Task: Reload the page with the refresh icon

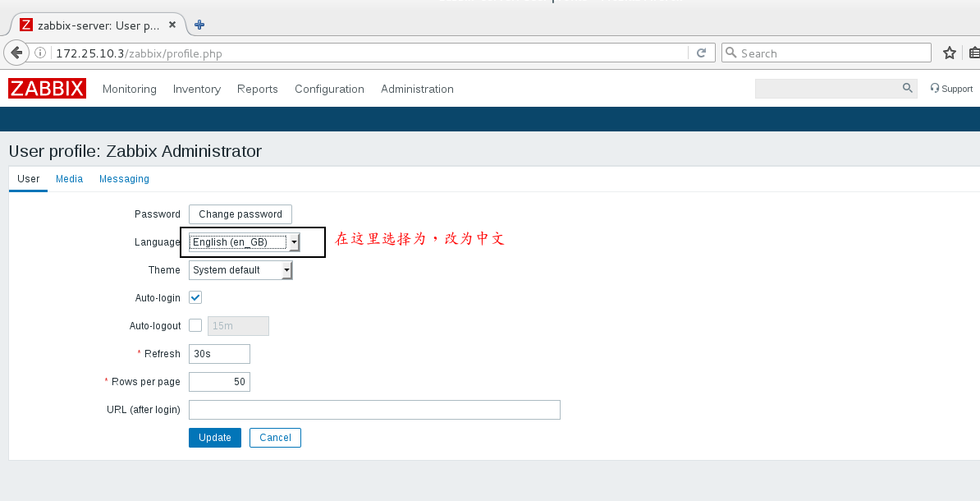Action: 701,53
